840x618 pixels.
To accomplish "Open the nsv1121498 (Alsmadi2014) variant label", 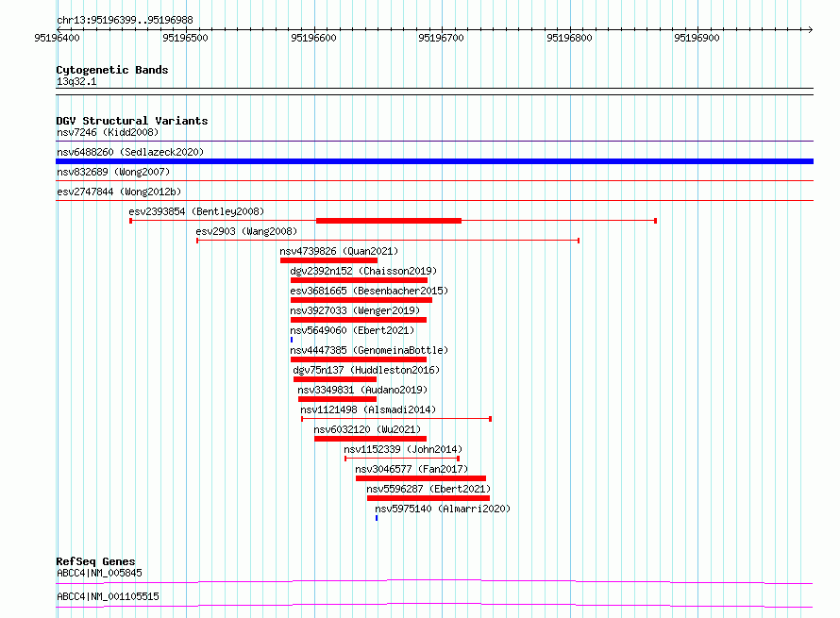I will (369, 409).
